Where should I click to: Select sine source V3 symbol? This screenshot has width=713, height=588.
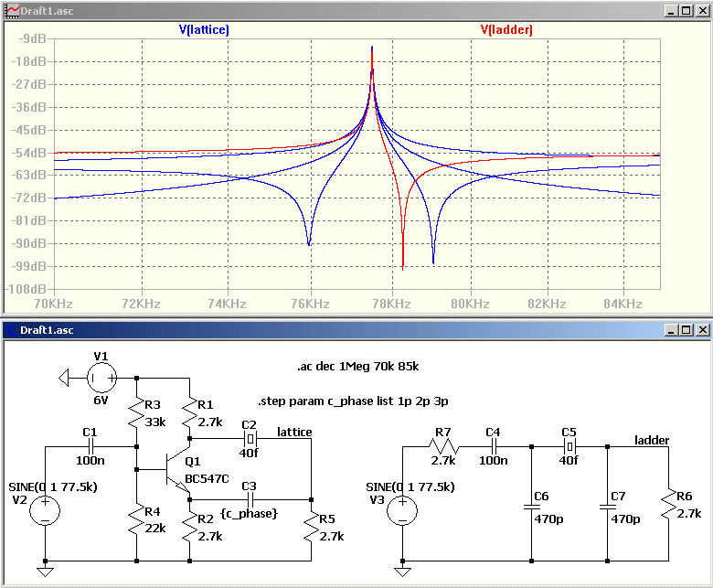point(402,509)
